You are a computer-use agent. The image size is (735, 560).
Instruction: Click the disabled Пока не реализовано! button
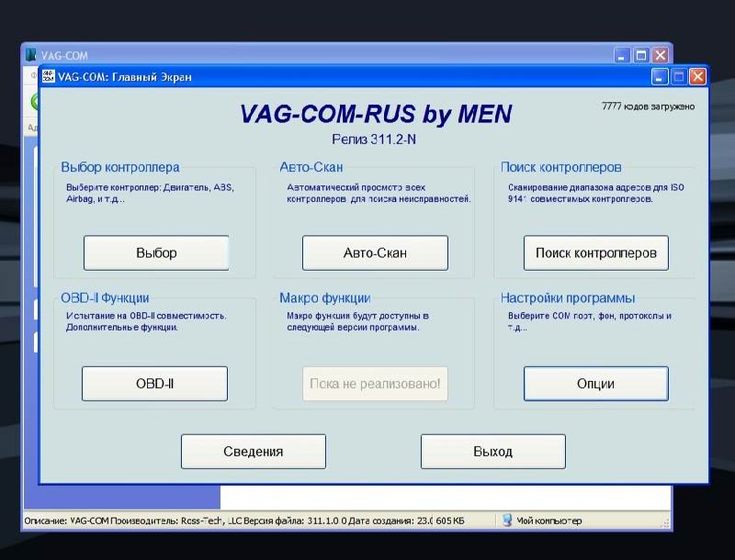(375, 384)
